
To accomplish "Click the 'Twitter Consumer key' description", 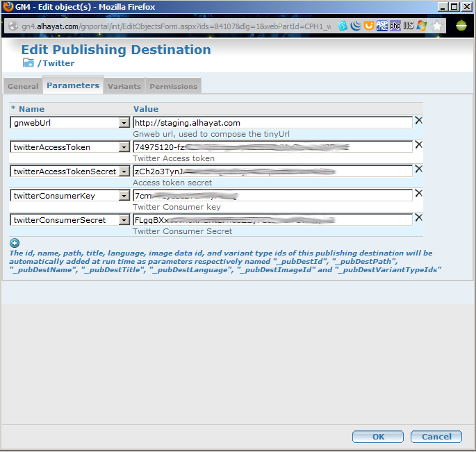I will [x=177, y=207].
